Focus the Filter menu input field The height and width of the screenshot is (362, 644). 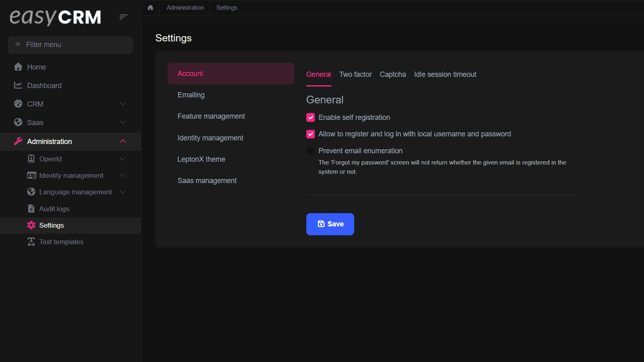point(70,45)
